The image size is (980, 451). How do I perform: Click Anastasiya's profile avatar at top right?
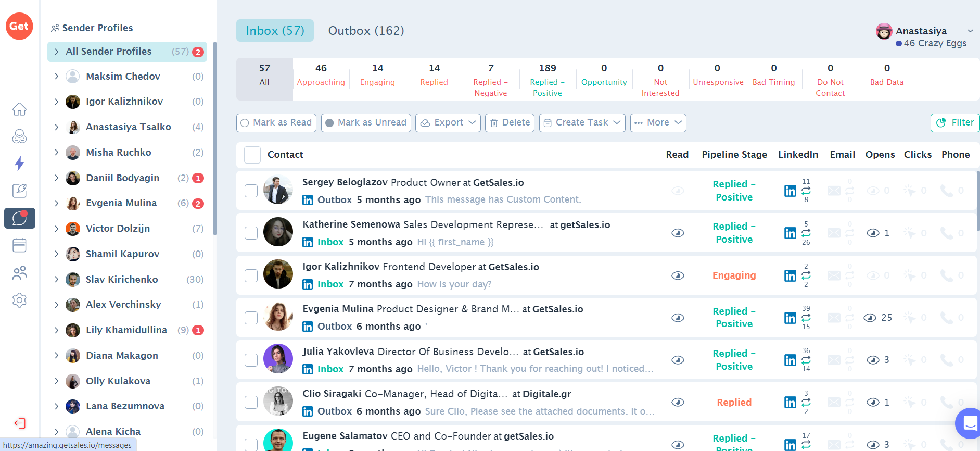click(884, 31)
